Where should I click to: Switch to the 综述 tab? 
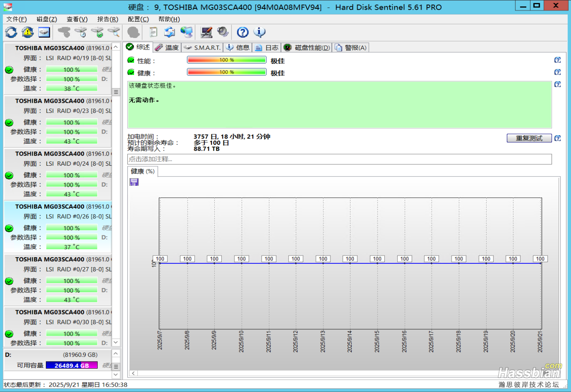tap(138, 47)
